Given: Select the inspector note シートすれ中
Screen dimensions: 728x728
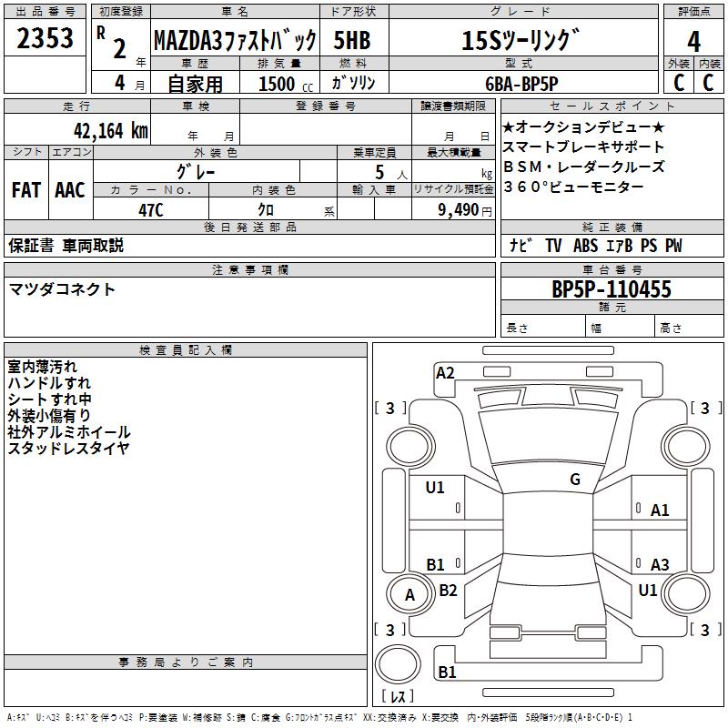Looking at the screenshot, I should 50,399.
